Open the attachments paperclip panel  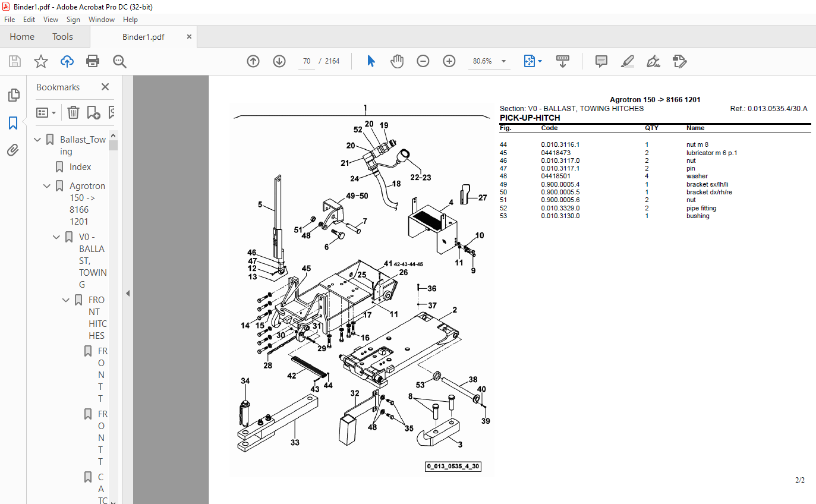click(x=13, y=150)
